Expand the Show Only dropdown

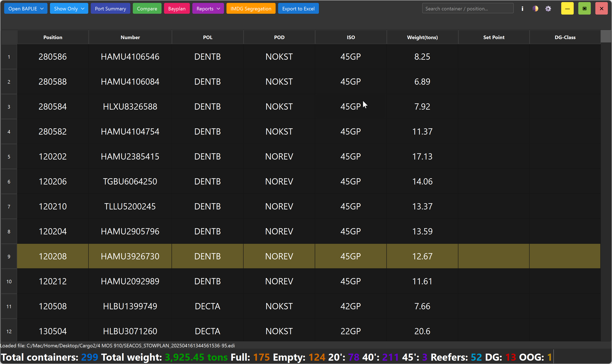point(69,9)
